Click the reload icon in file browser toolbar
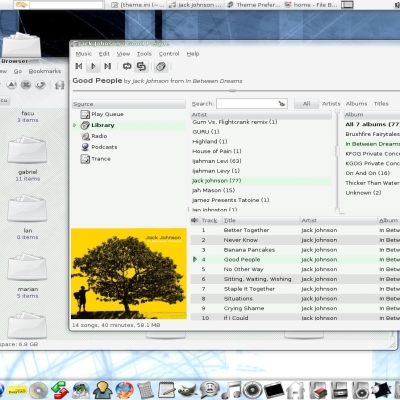 pos(40,85)
